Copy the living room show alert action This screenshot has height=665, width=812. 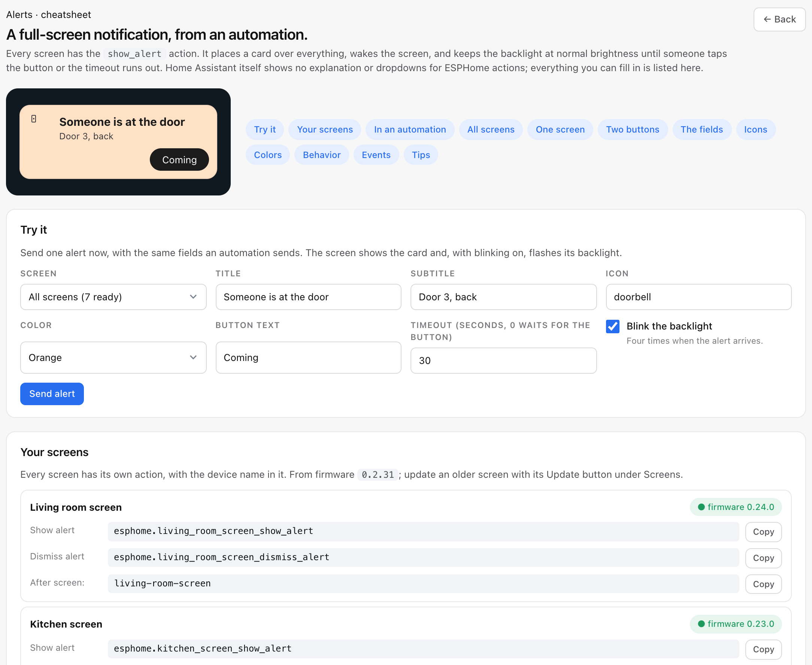click(x=763, y=532)
